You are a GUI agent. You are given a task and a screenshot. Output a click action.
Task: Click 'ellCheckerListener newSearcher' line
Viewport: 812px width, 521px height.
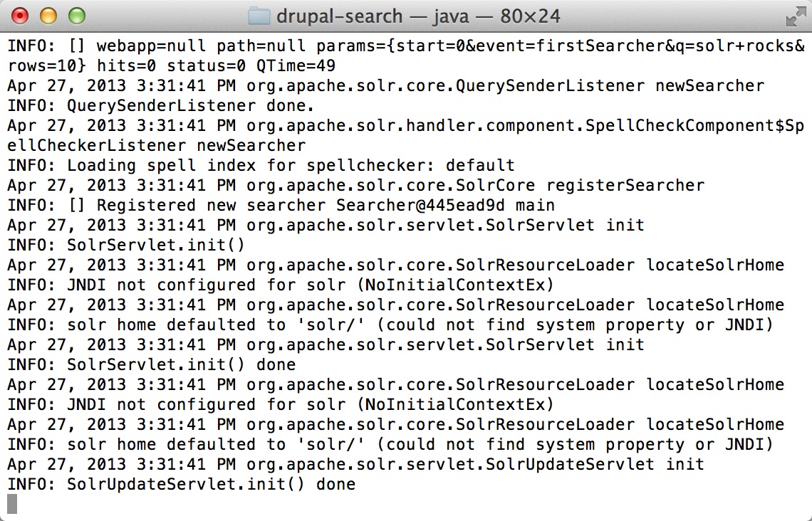157,145
